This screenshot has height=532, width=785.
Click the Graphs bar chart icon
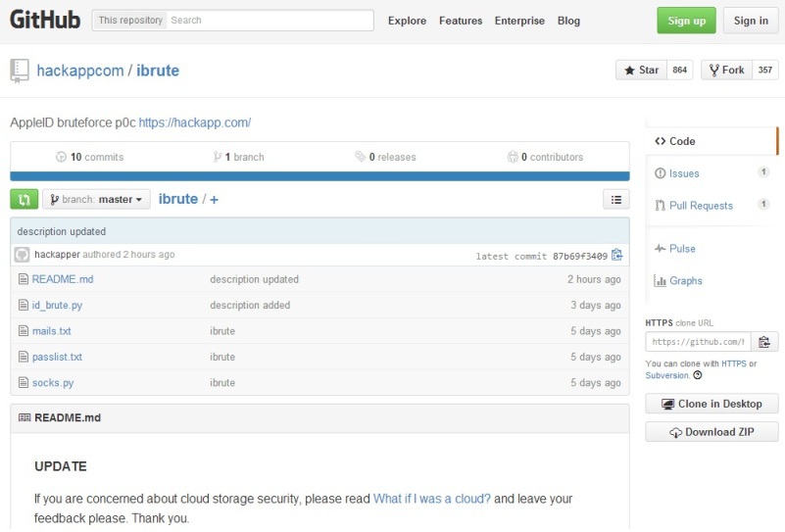tap(660, 281)
